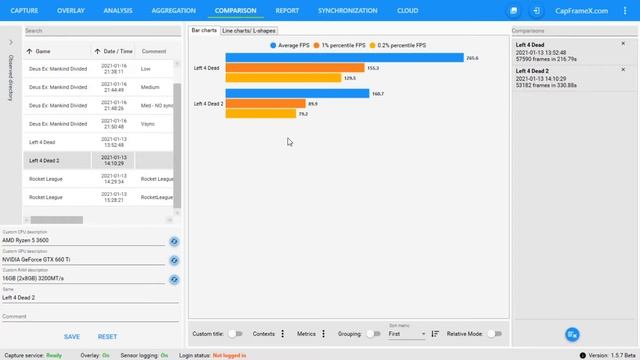Select the Deus Ex record dated 21:48:26
Image resolution: width=640 pixels, height=360 pixels.
(x=98, y=106)
